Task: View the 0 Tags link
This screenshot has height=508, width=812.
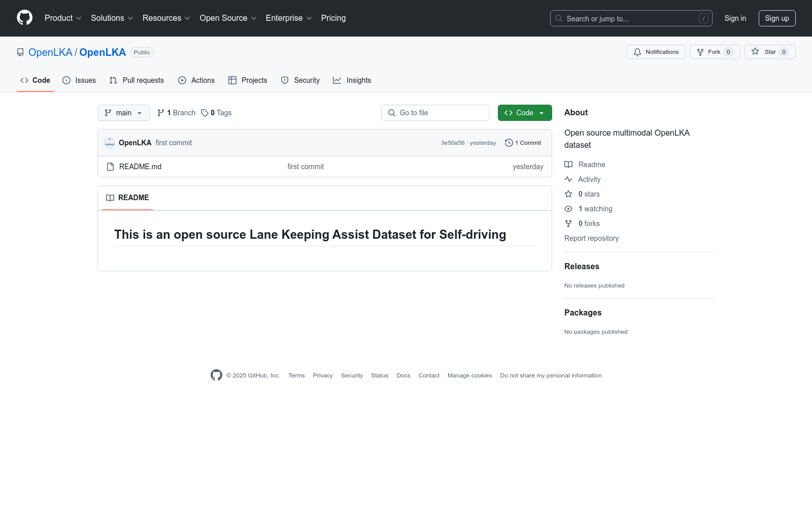Action: point(216,113)
